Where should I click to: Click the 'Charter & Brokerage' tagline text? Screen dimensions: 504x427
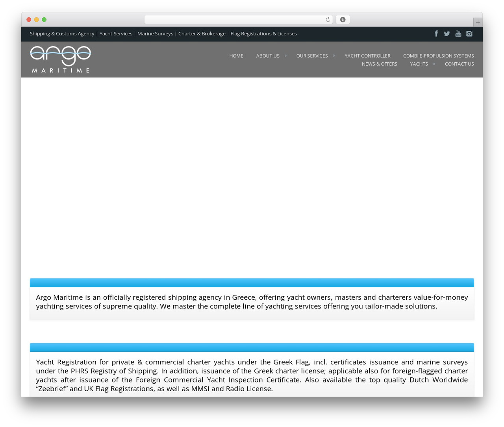pos(202,33)
